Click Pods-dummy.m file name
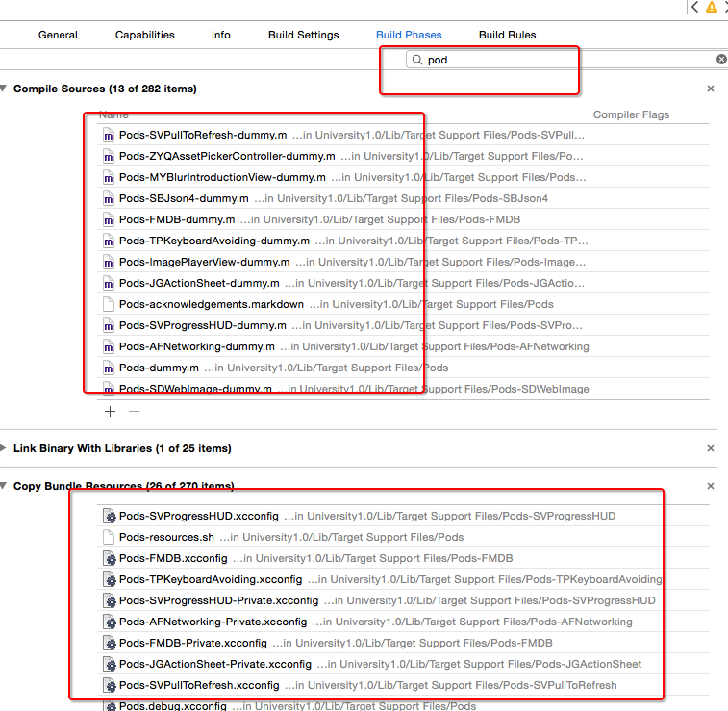The image size is (728, 711). pyautogui.click(x=159, y=368)
